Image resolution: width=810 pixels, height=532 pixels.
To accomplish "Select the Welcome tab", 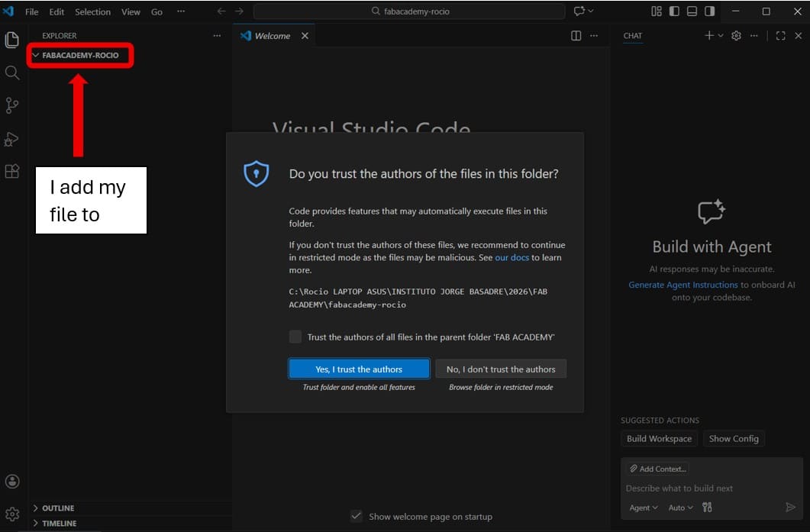I will click(x=273, y=36).
